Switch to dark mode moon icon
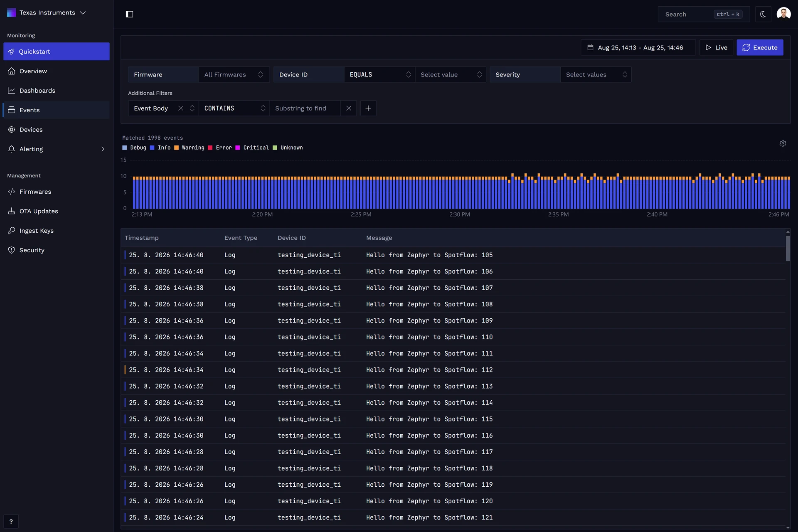This screenshot has height=532, width=798. (763, 14)
